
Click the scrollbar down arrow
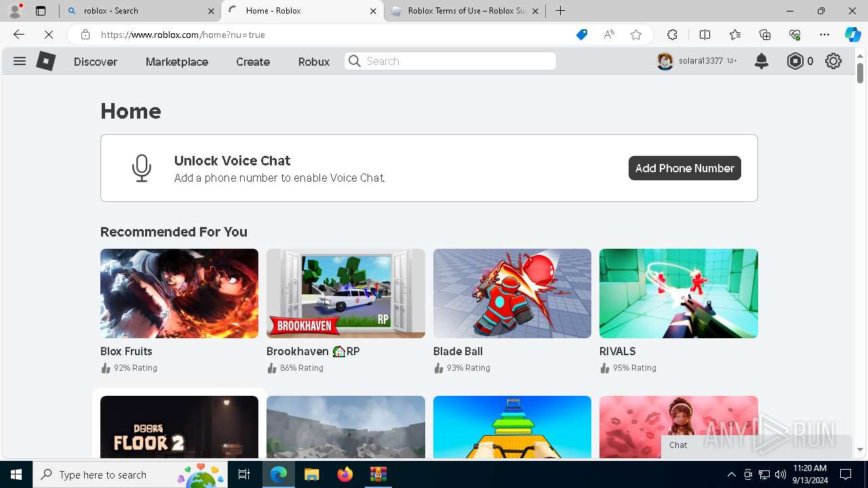coord(860,449)
